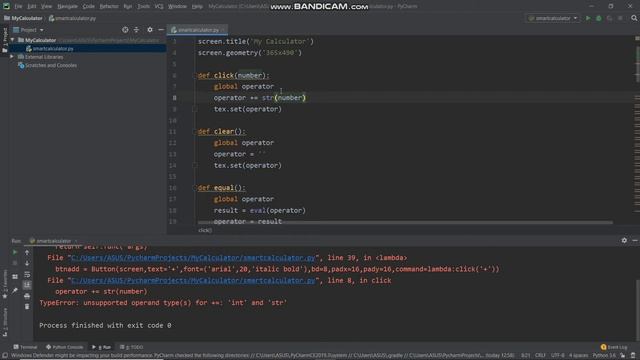Click horizontal scrollbar of the code editor
640x360 pixels.
[x=405, y=223]
